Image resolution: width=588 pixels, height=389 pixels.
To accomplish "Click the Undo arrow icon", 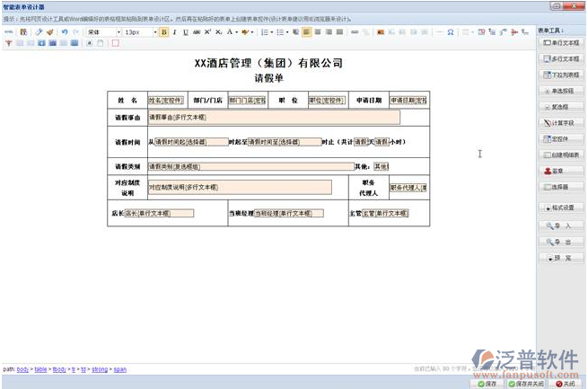I will coord(65,32).
